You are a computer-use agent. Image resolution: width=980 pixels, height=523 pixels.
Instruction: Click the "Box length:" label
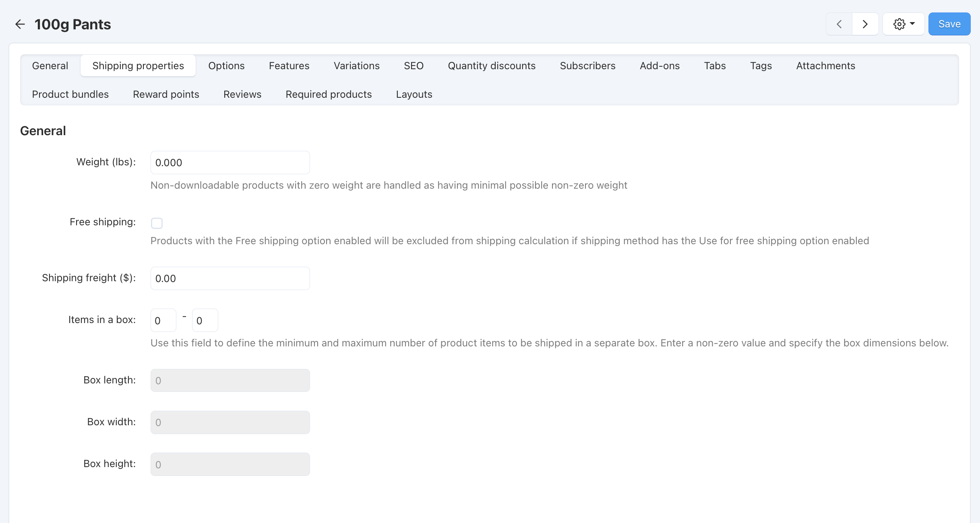tap(110, 380)
